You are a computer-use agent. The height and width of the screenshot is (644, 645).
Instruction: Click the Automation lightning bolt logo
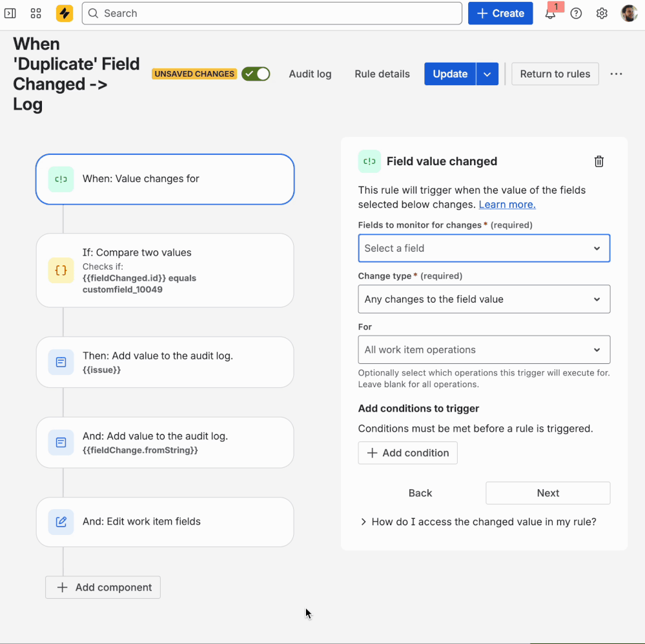click(x=65, y=13)
